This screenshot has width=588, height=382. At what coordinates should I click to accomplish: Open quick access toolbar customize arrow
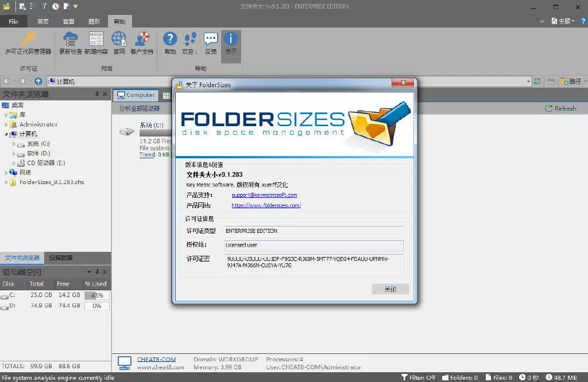[75, 6]
